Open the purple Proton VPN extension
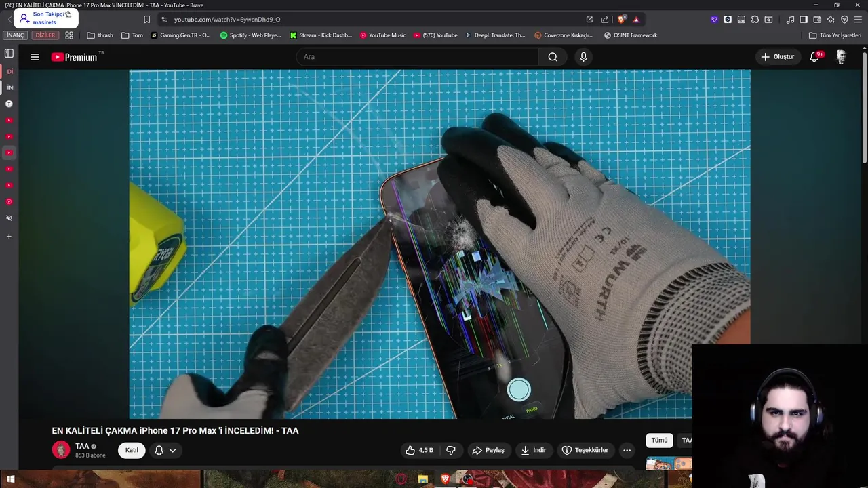Viewport: 868px width, 488px height. point(714,19)
